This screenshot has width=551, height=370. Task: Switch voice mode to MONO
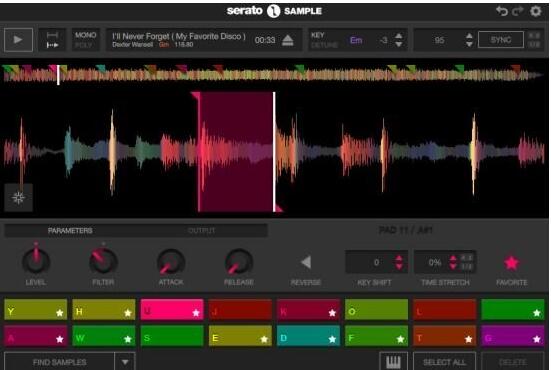coord(85,35)
